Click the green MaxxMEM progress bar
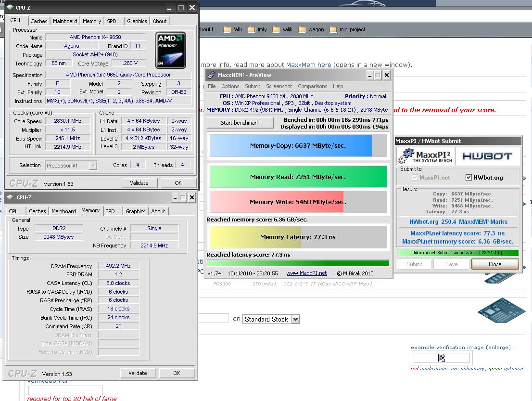This screenshot has height=401, width=532. pos(298,263)
